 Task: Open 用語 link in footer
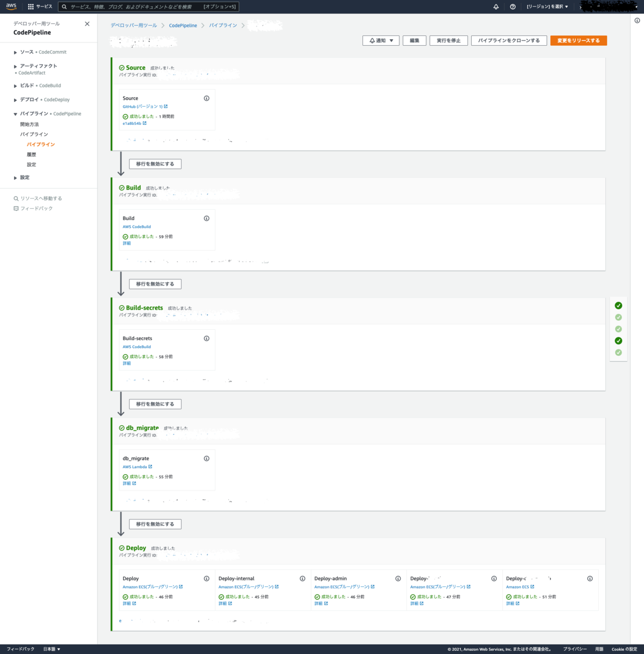click(599, 649)
